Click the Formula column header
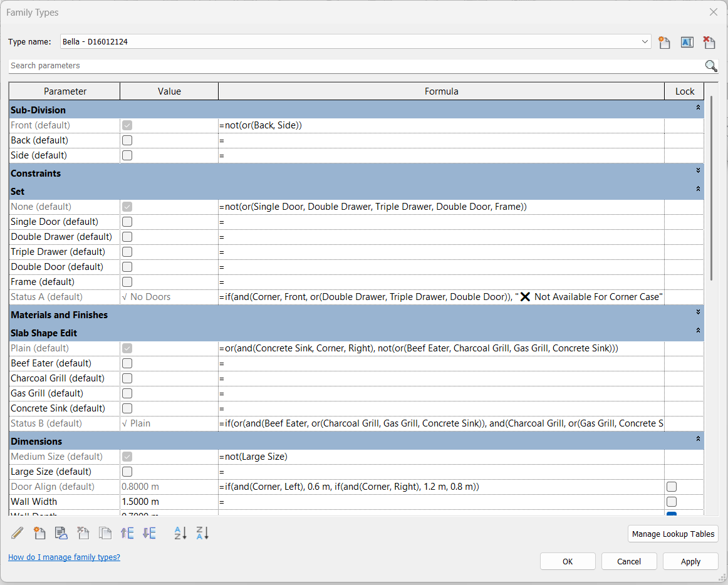This screenshot has height=585, width=728. click(x=441, y=91)
